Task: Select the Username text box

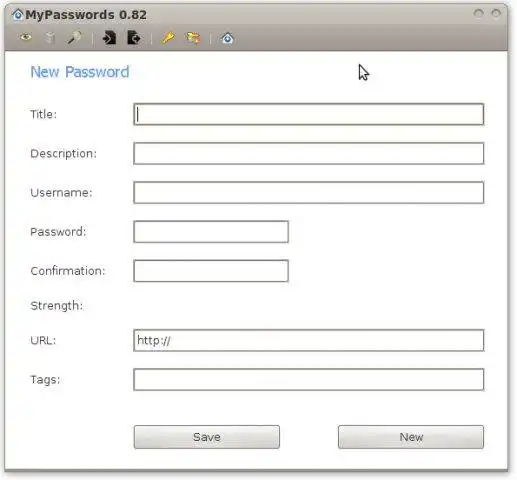Action: click(x=309, y=192)
